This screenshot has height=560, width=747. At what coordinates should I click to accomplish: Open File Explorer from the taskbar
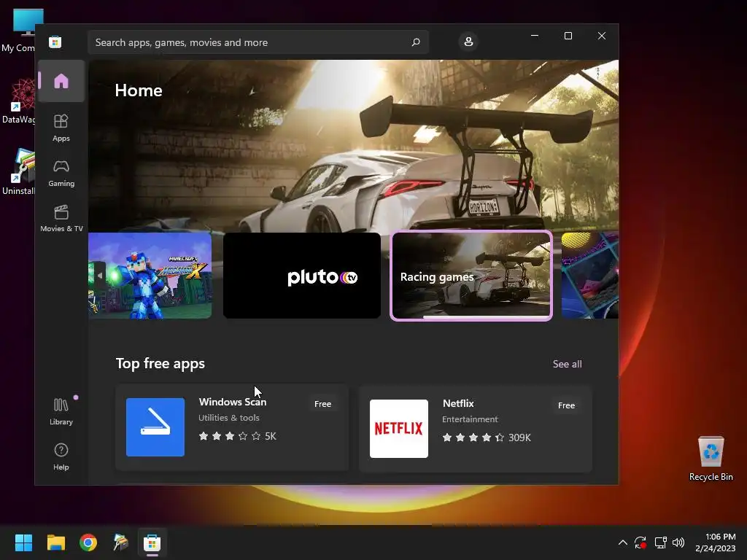click(x=55, y=542)
